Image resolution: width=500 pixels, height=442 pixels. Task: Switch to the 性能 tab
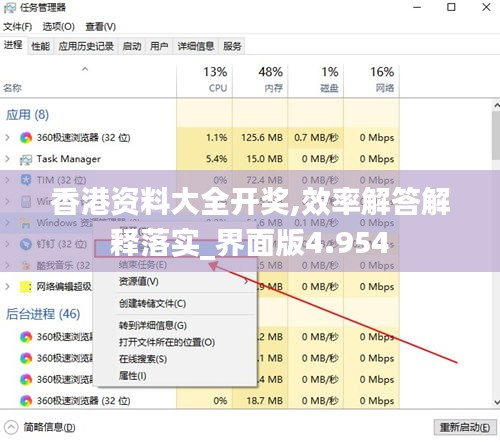click(40, 46)
